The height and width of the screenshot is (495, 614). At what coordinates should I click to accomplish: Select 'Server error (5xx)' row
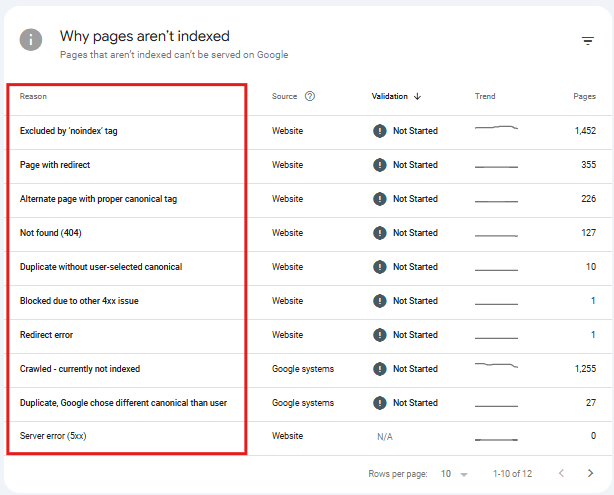pos(54,437)
